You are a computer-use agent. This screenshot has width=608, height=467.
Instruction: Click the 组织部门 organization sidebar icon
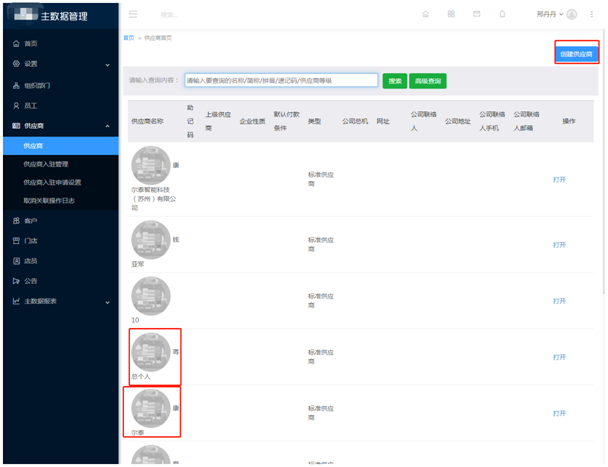(16, 85)
